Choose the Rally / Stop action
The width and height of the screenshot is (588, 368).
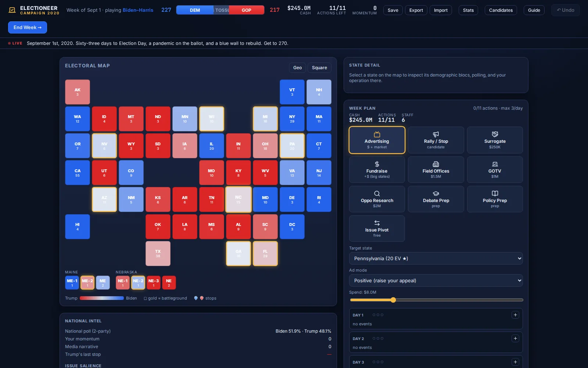(x=436, y=140)
